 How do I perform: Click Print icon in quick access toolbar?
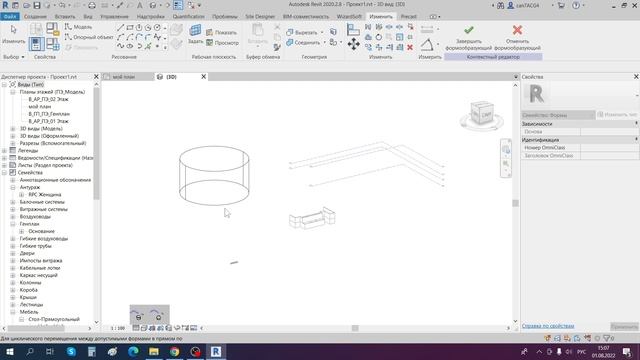92,5
